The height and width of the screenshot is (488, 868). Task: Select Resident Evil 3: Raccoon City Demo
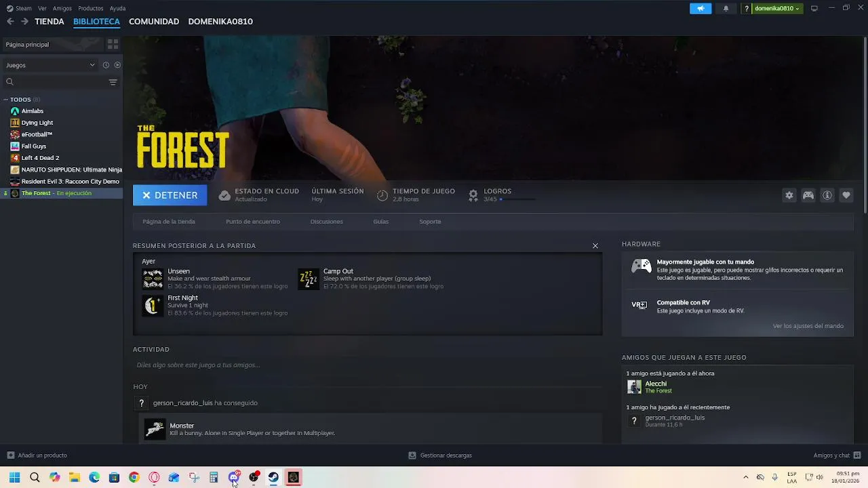click(x=61, y=182)
